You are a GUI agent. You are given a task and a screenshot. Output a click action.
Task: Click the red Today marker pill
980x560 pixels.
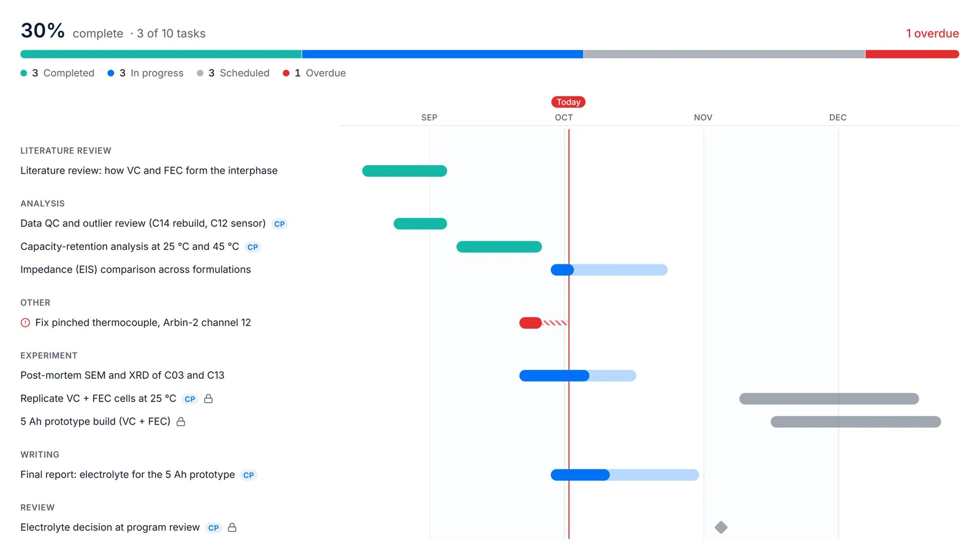(568, 102)
